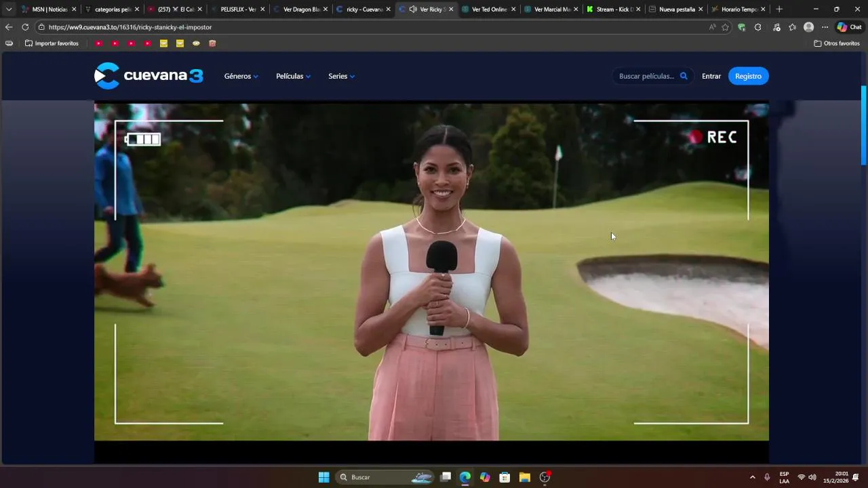Click the cuevana3 logo
The image size is (868, 488).
[149, 76]
